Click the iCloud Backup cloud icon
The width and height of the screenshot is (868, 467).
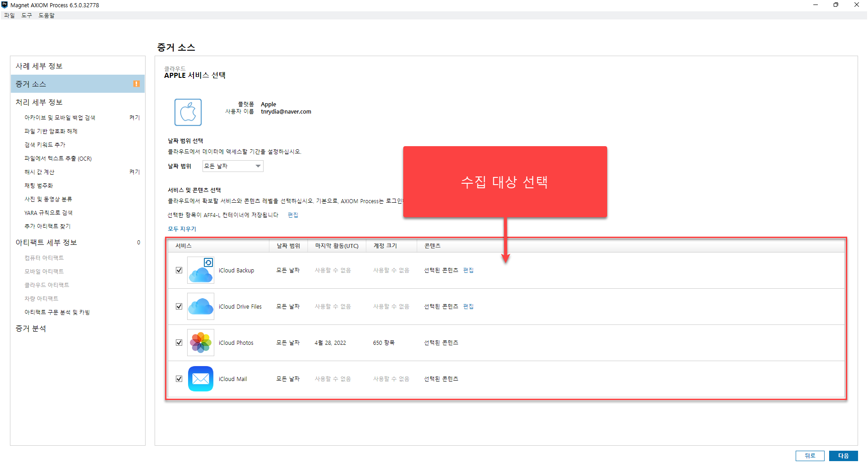201,271
